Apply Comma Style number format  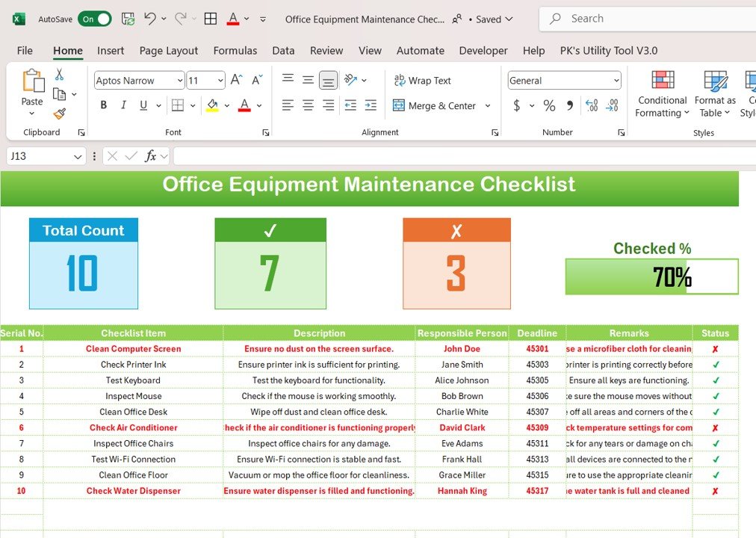570,105
